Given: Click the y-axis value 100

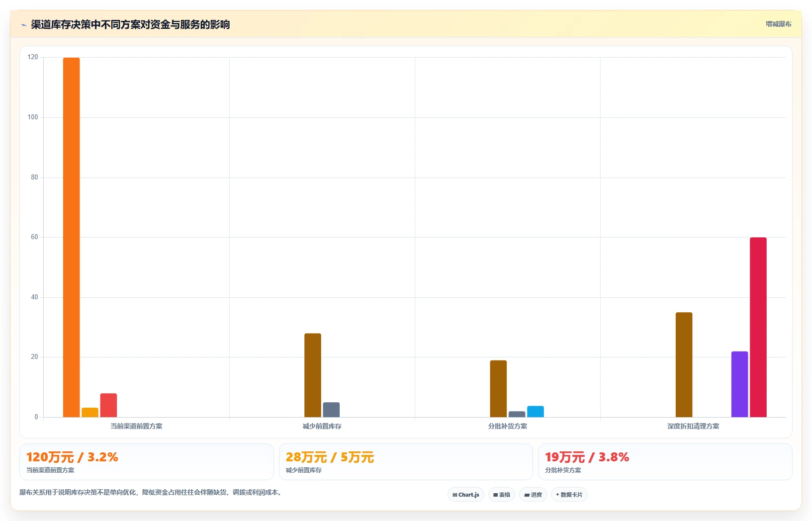Looking at the screenshot, I should (x=33, y=117).
